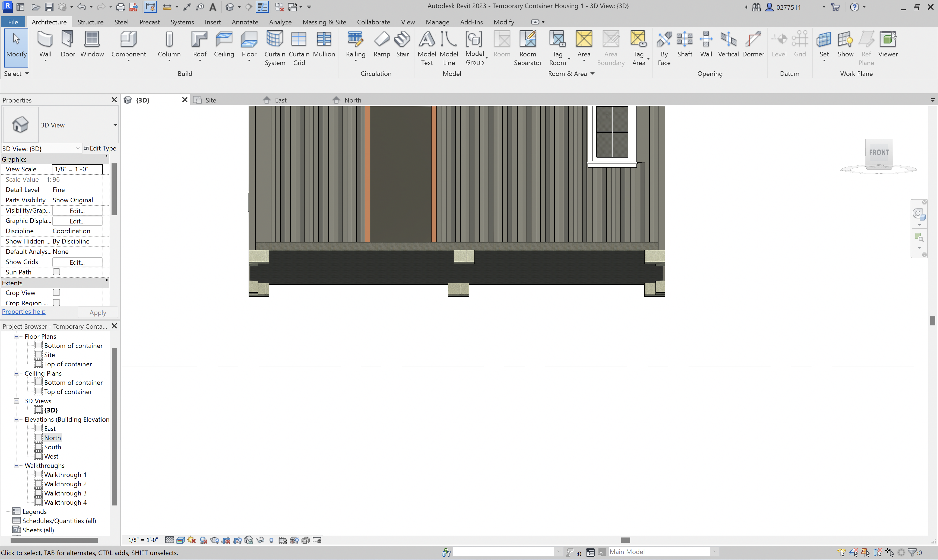Collapse the Ceiling Plans section

pos(16,373)
